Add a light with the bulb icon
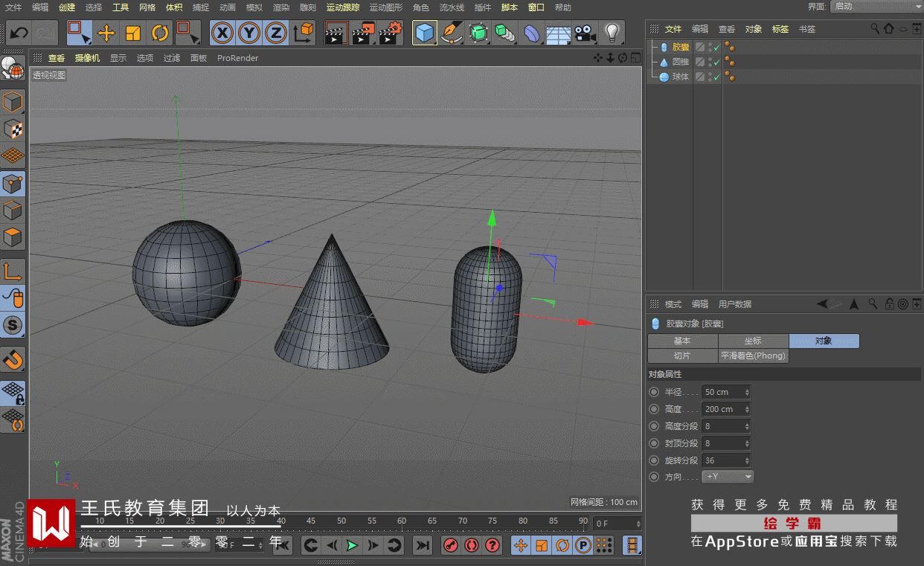 (612, 33)
